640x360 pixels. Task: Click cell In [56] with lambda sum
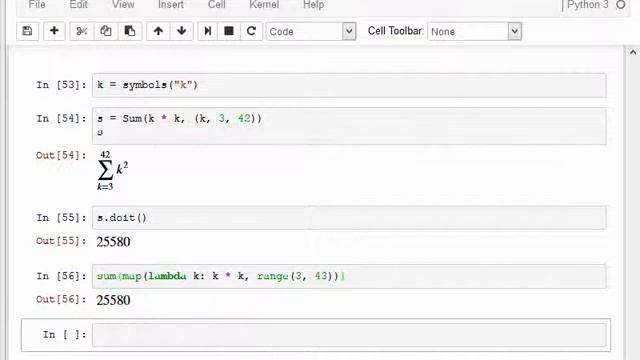point(349,276)
